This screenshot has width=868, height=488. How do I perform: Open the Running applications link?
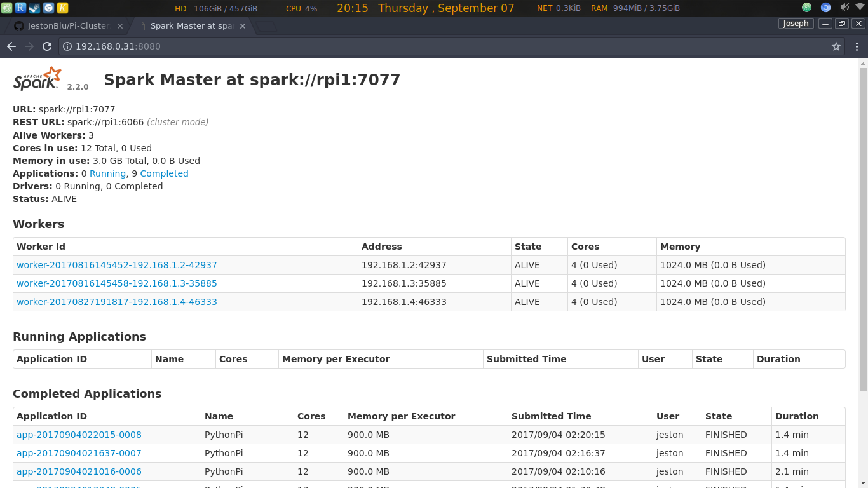107,173
